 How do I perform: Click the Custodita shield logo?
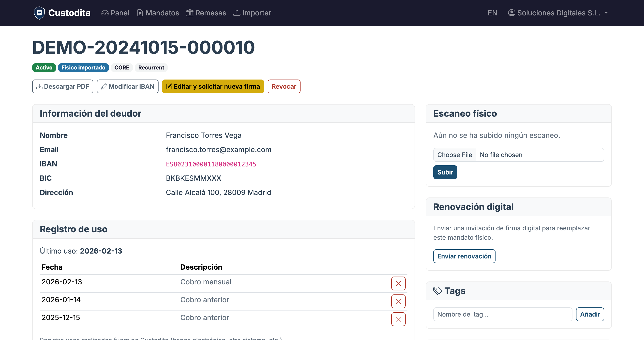[39, 13]
